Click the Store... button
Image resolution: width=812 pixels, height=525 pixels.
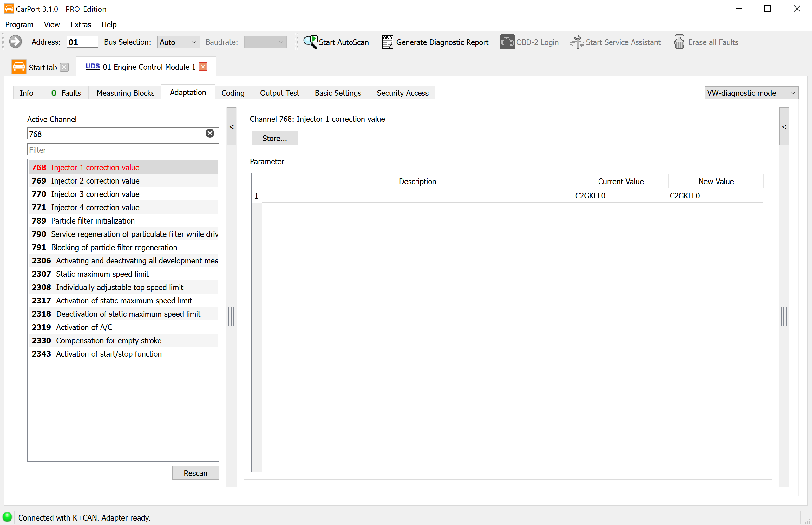click(x=275, y=138)
